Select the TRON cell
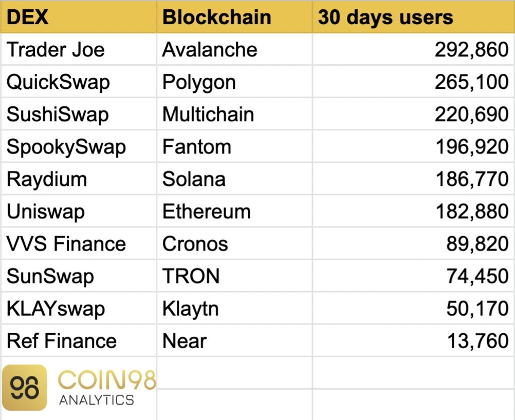This screenshot has height=420, width=515. [x=234, y=276]
